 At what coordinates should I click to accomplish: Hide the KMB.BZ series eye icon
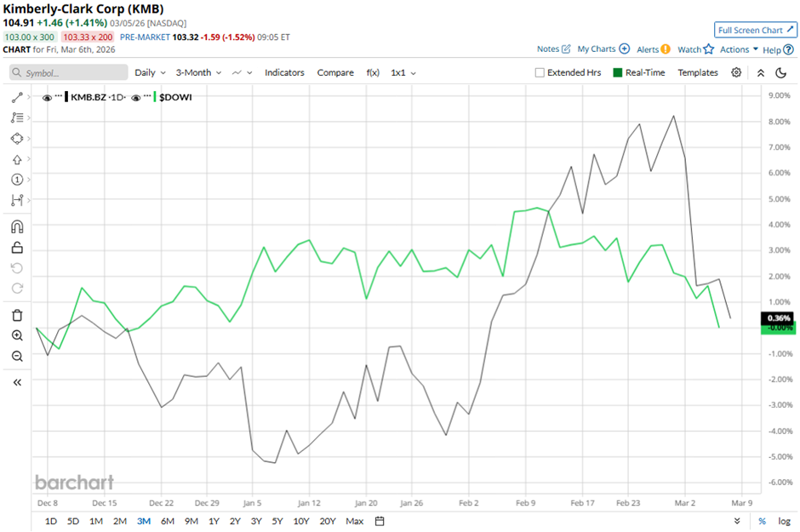pos(47,97)
